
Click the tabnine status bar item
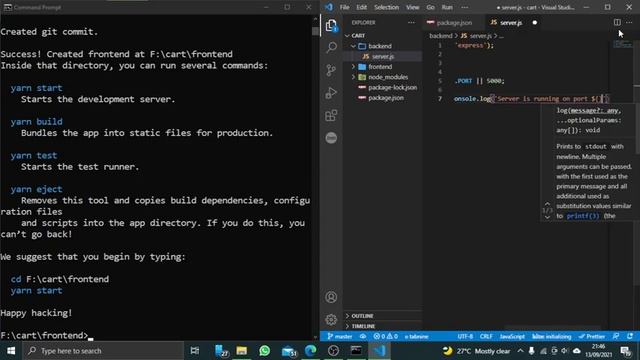tap(416, 336)
